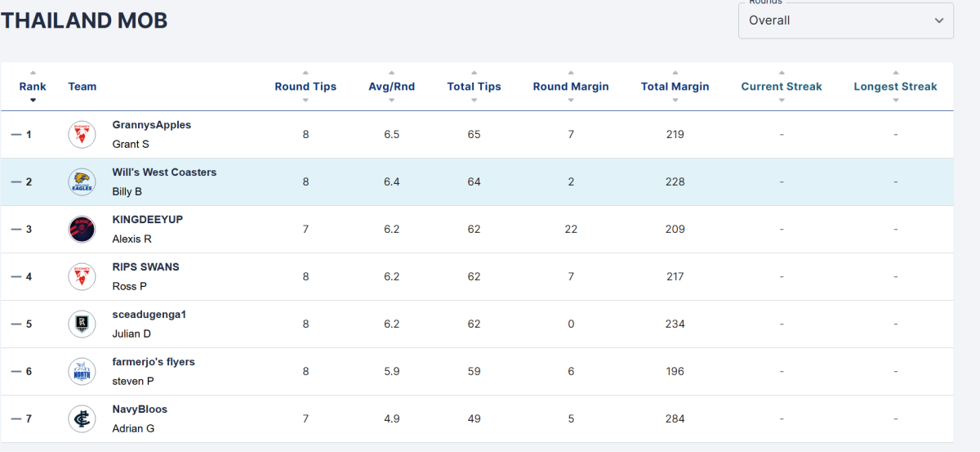
Task: Click the Melbourne logo beside KINGDEEYUP
Action: [82, 229]
